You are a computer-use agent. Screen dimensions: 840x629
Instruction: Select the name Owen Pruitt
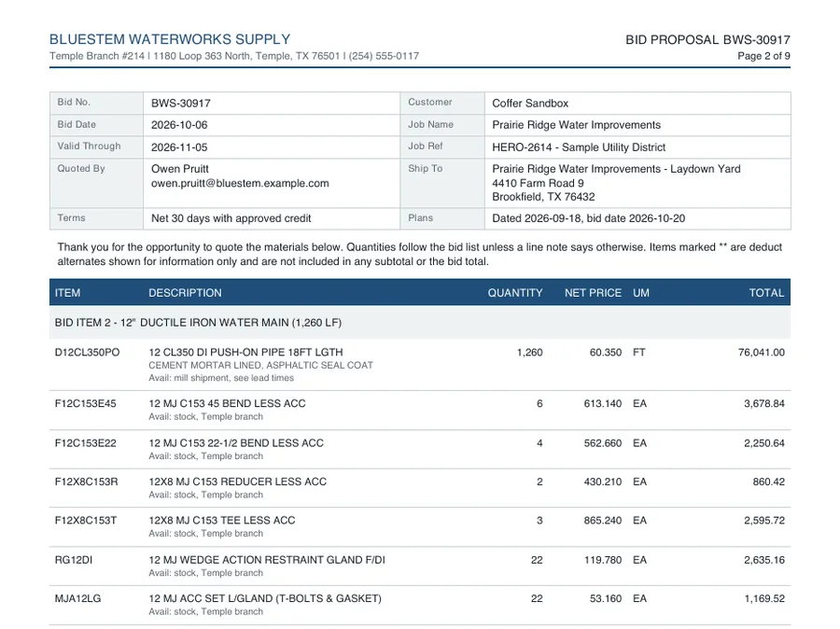[179, 169]
